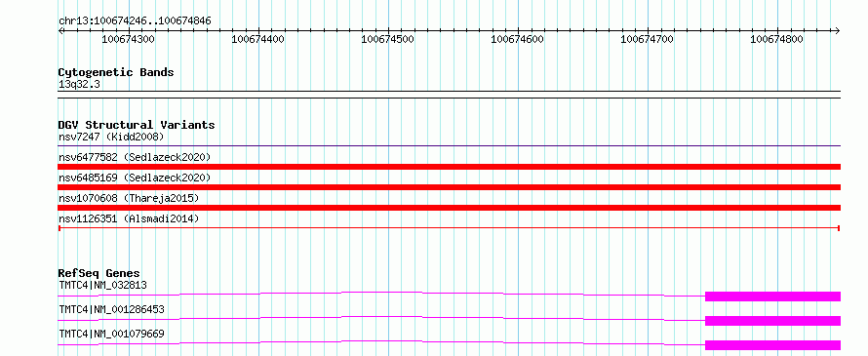Click ruler tick label 100674300
The height and width of the screenshot is (356, 868).
[x=129, y=39]
